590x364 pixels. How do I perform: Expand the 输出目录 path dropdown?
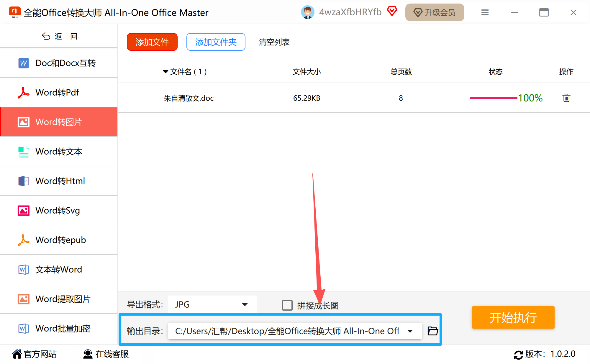[x=410, y=331]
